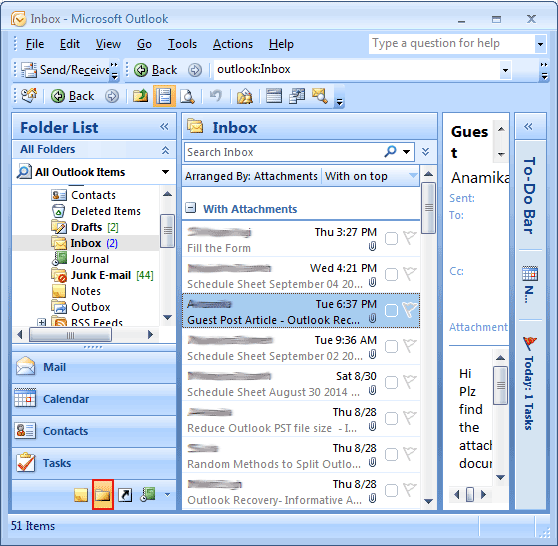Open the Go menu
The height and width of the screenshot is (546, 558).
coord(144,44)
